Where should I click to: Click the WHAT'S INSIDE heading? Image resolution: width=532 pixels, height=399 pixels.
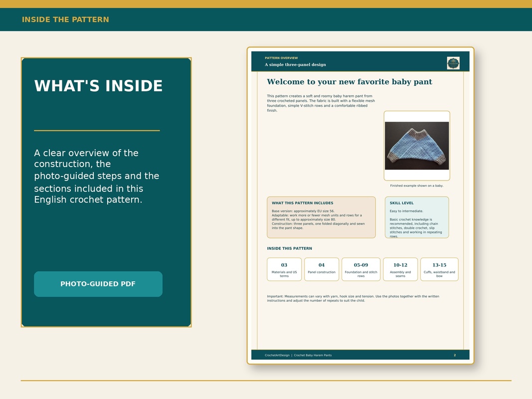pyautogui.click(x=98, y=86)
